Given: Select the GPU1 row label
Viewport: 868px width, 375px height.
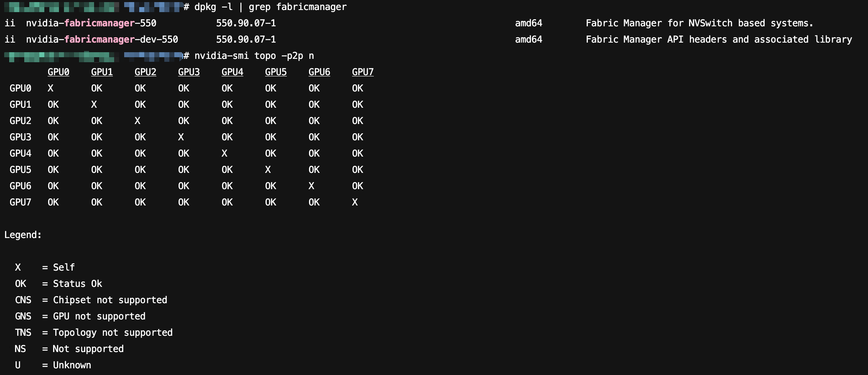Looking at the screenshot, I should [20, 105].
